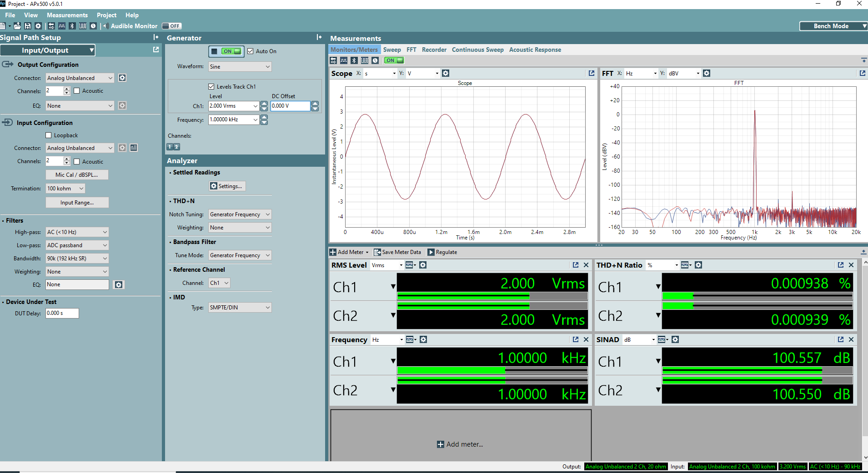Click signal path arrows icon in main toolbar
Image resolution: width=868 pixels, height=473 pixels.
[51, 26]
